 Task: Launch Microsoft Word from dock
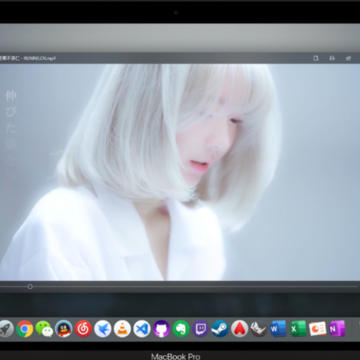(278, 329)
